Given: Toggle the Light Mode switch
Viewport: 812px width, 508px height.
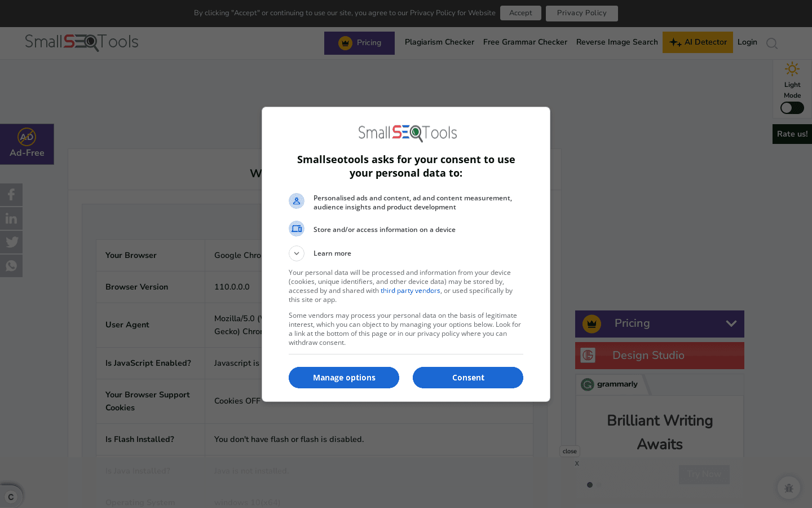Looking at the screenshot, I should (792, 107).
